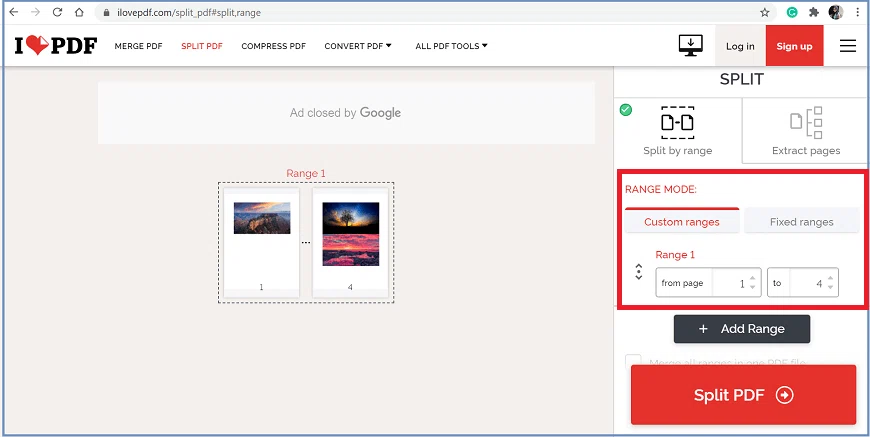Open the Grammarly extension icon
The height and width of the screenshot is (437, 870).
pyautogui.click(x=792, y=12)
